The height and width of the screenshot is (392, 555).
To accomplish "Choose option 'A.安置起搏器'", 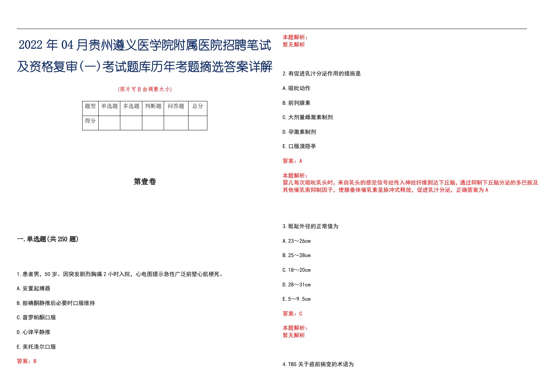I will (x=34, y=289).
